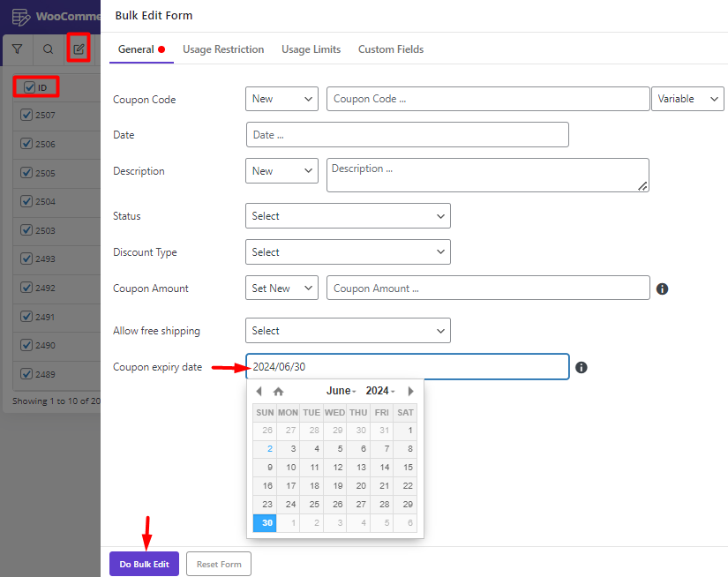Open the Variable dropdown

pos(687,99)
